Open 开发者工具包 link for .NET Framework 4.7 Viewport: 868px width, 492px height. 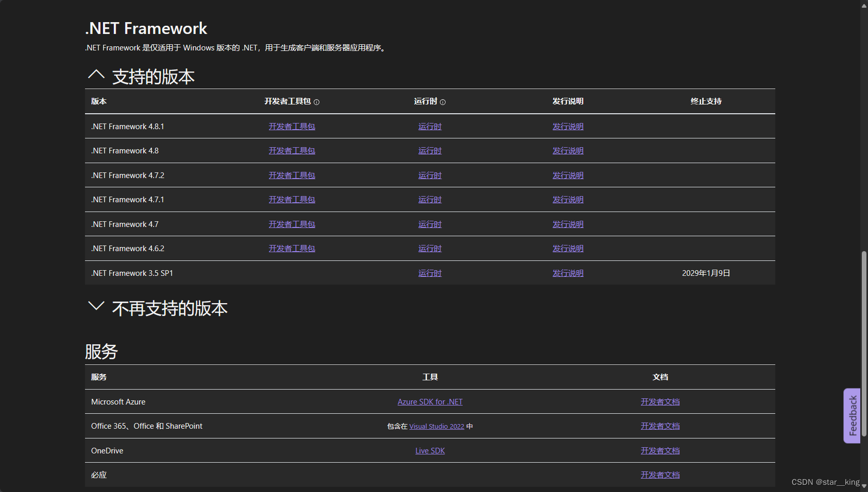coord(292,224)
